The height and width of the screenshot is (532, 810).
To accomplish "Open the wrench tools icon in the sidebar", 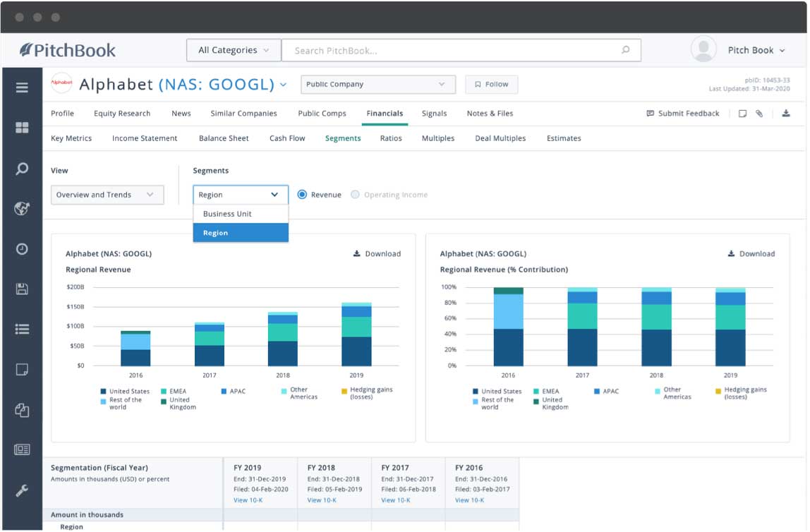I will 22,490.
